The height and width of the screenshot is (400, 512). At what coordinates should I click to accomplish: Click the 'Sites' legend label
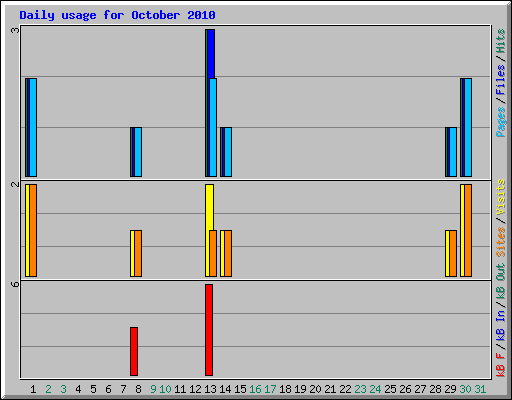point(501,242)
